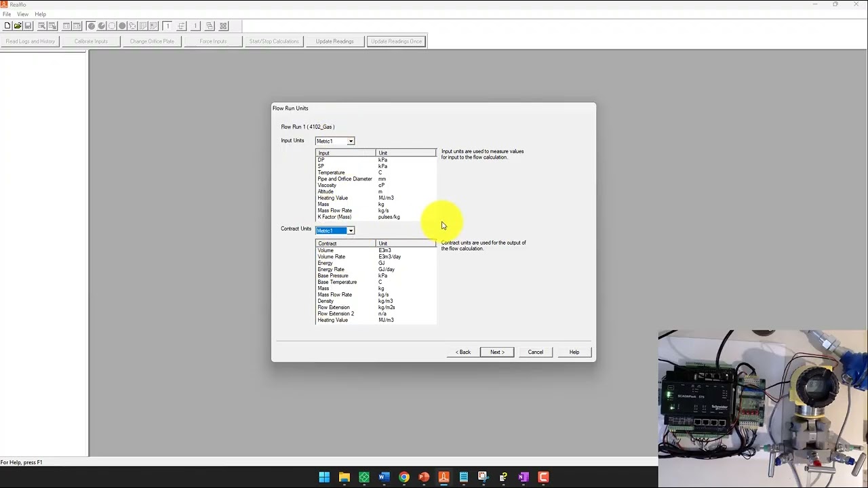The width and height of the screenshot is (868, 488).
Task: Open Microsoft Word from the taskbar
Action: [384, 477]
